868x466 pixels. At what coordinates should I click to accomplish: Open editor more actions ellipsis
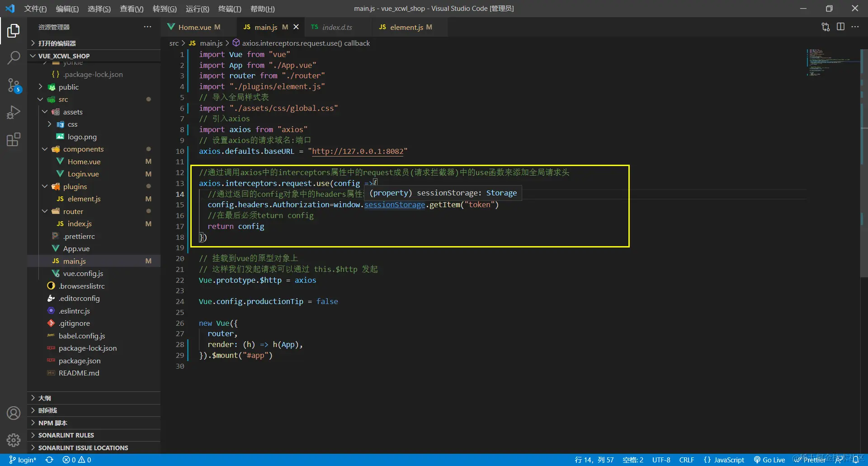855,27
